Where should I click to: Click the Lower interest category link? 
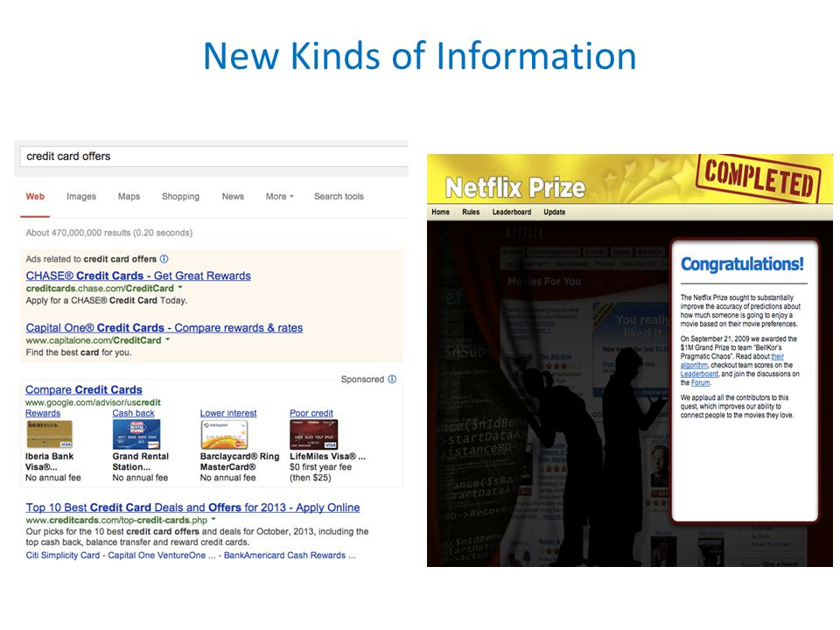pyautogui.click(x=228, y=413)
